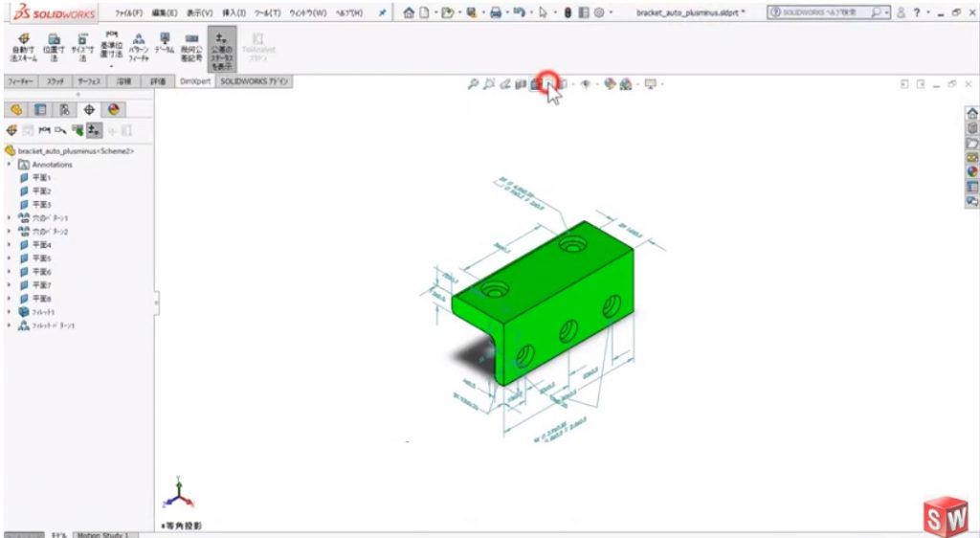Click the Pattern Feature ribbon icon
Screen dimensions: 980x538
138,45
